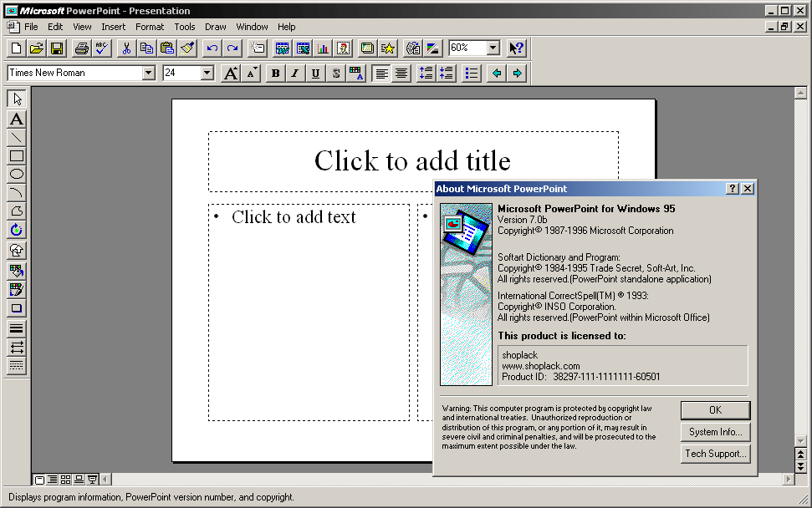Set center text alignment
The image size is (812, 508).
401,73
